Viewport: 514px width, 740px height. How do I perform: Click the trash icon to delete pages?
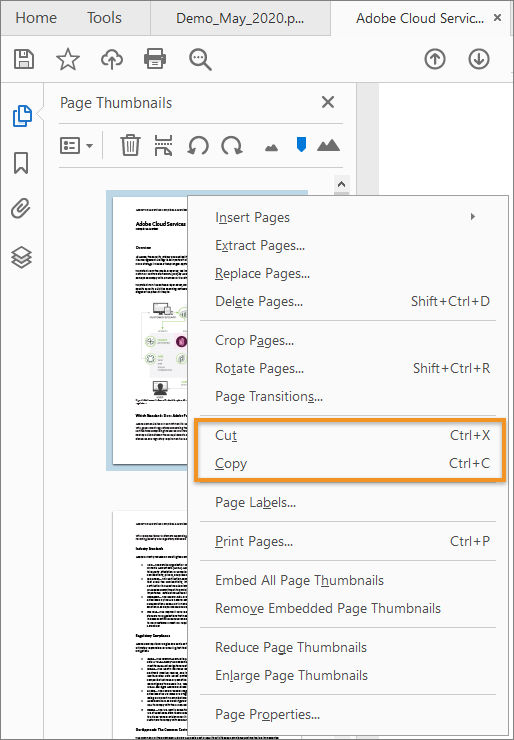click(x=130, y=145)
